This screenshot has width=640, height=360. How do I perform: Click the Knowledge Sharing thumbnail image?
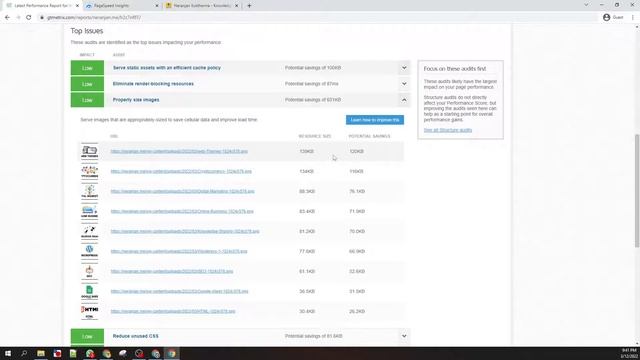[89, 231]
